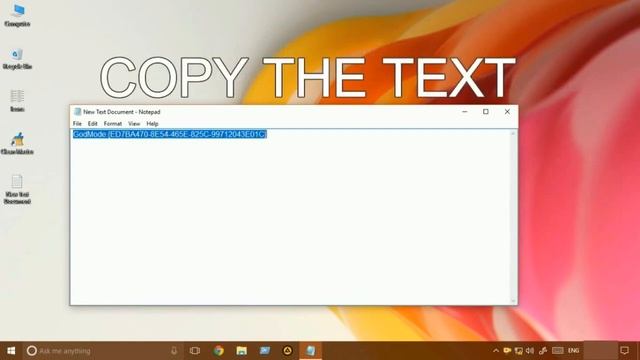Open the Help menu in Notepad

click(152, 124)
